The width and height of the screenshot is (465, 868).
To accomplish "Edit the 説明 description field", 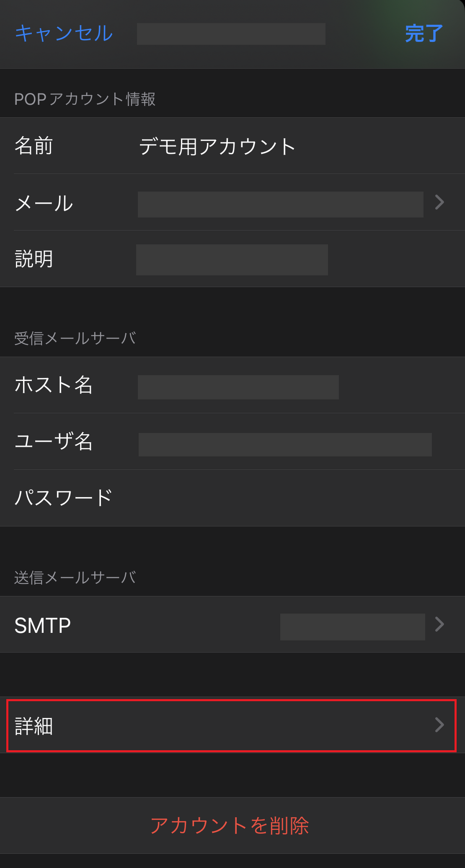I will coord(232,260).
